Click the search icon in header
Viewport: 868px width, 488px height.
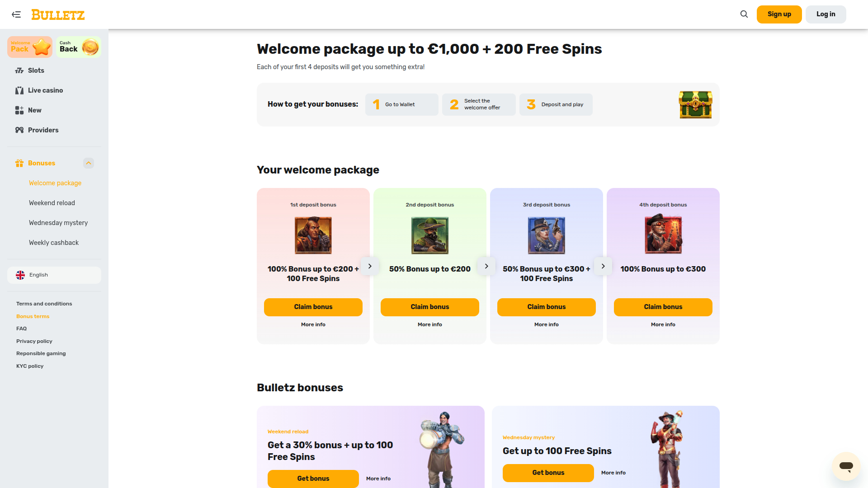tap(744, 14)
